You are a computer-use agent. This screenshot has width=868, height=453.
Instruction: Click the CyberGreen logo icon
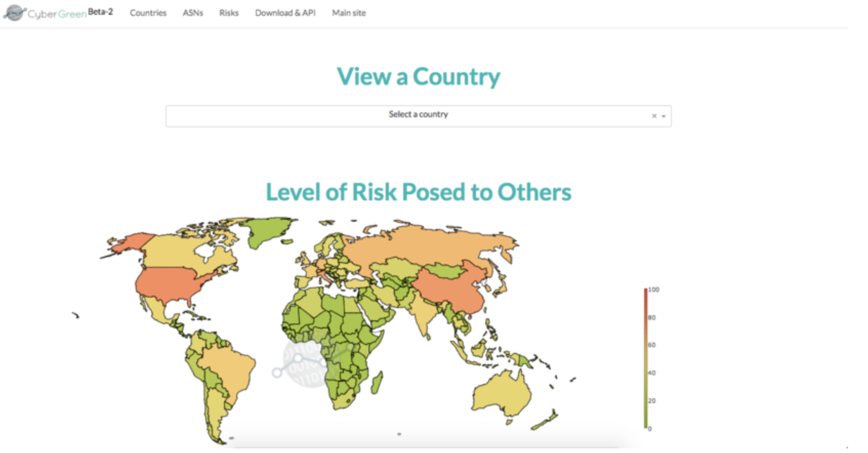15,12
